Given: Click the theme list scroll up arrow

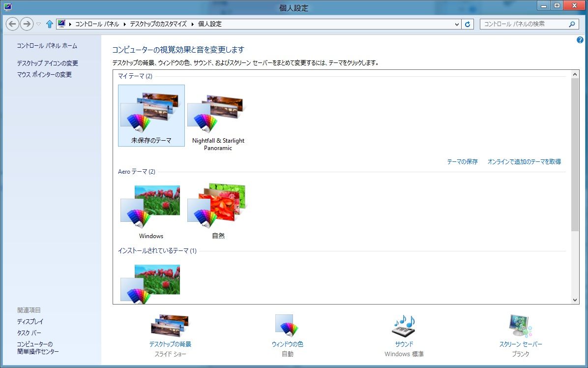Looking at the screenshot, I should tap(575, 74).
